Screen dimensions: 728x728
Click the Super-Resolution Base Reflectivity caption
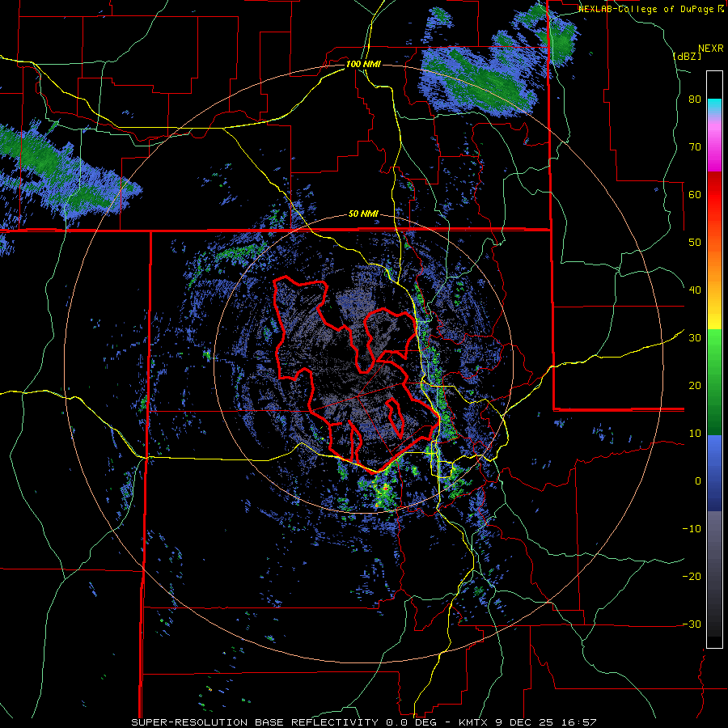pyautogui.click(x=363, y=722)
